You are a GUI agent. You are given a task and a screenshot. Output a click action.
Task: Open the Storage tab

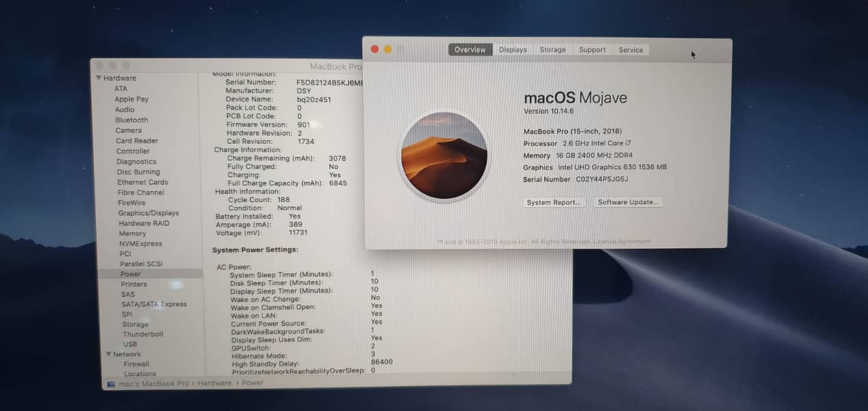(x=552, y=50)
